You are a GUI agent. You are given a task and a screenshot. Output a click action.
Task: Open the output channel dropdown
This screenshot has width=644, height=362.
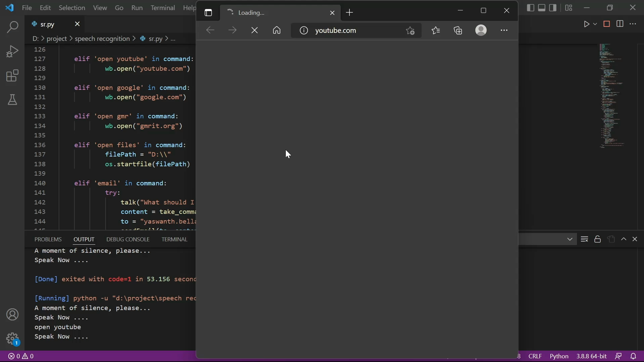point(570,239)
